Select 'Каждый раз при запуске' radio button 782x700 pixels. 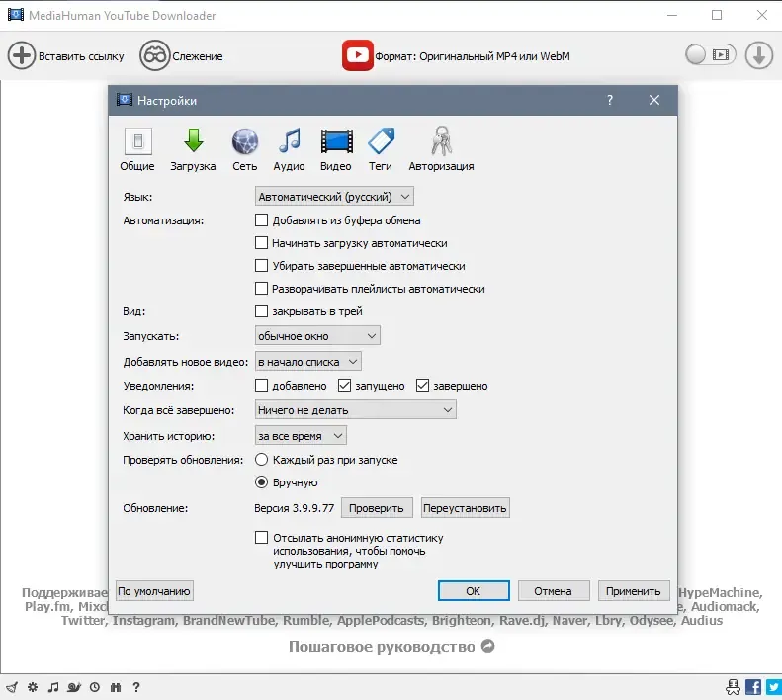pyautogui.click(x=261, y=460)
